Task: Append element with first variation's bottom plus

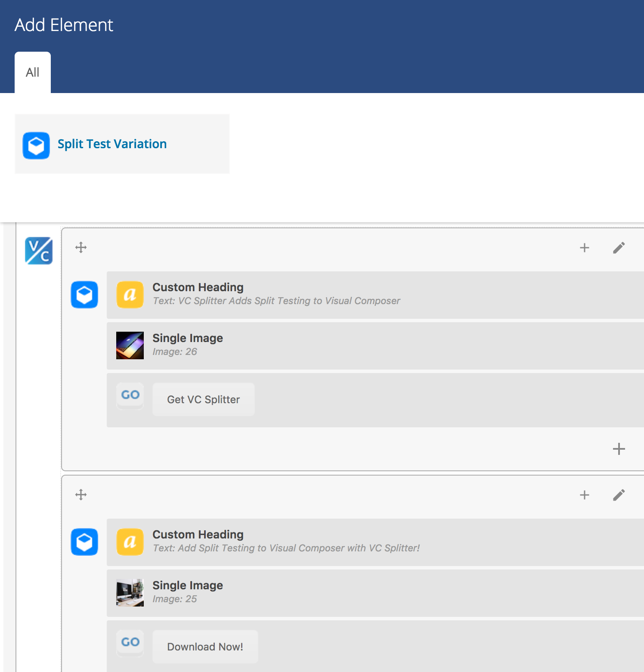Action: [x=619, y=449]
